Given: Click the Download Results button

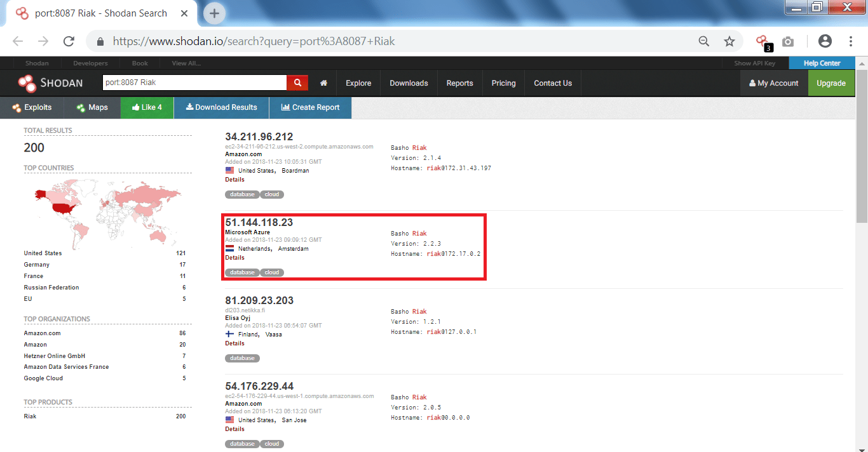Looking at the screenshot, I should point(221,107).
